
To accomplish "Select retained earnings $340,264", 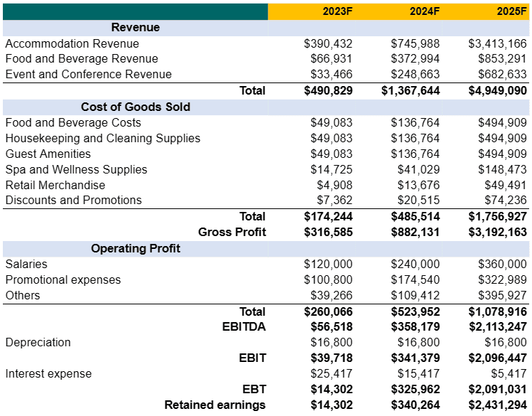I will click(x=415, y=405).
